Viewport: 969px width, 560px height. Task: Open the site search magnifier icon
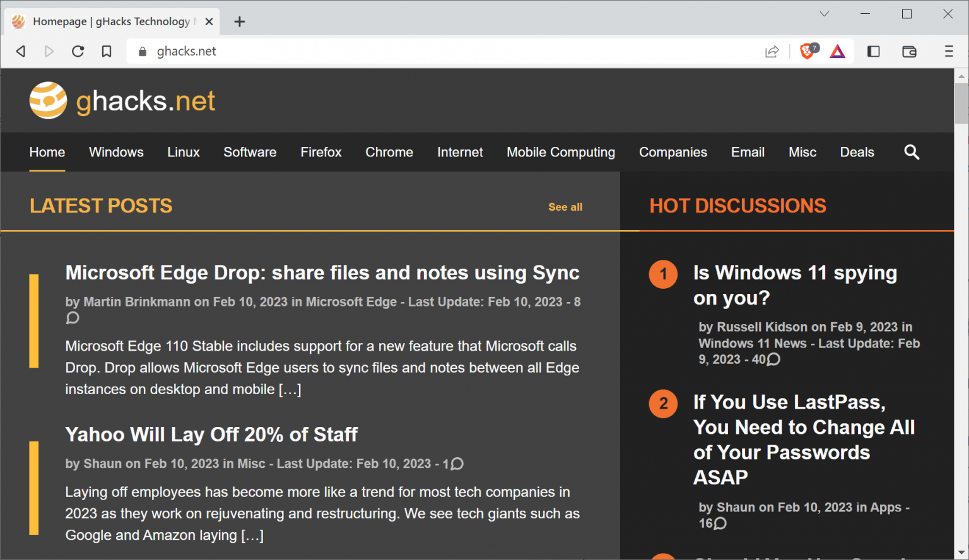tap(912, 152)
